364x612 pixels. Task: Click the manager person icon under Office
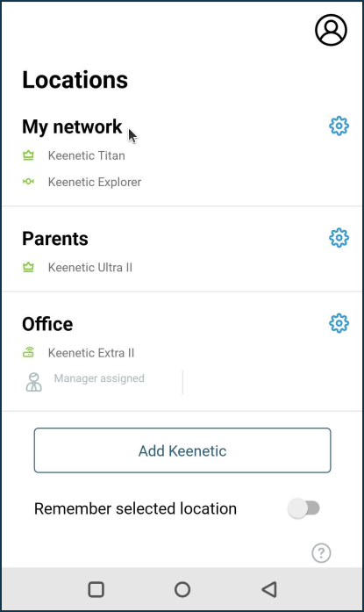[x=34, y=382]
